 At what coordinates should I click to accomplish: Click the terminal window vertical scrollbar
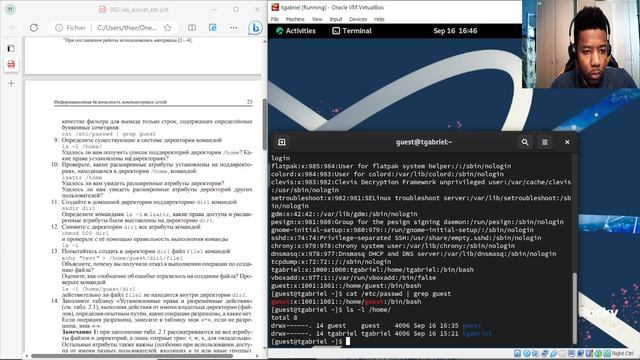[575, 308]
